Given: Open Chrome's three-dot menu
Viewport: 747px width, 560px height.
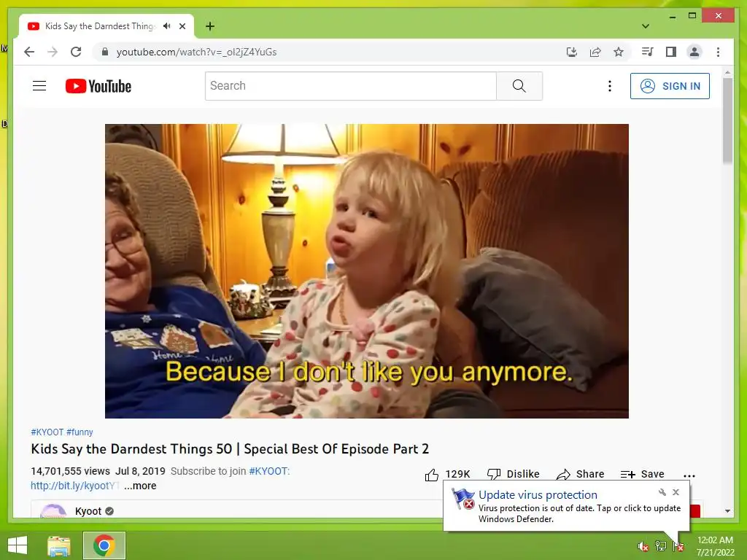Looking at the screenshot, I should (x=718, y=52).
